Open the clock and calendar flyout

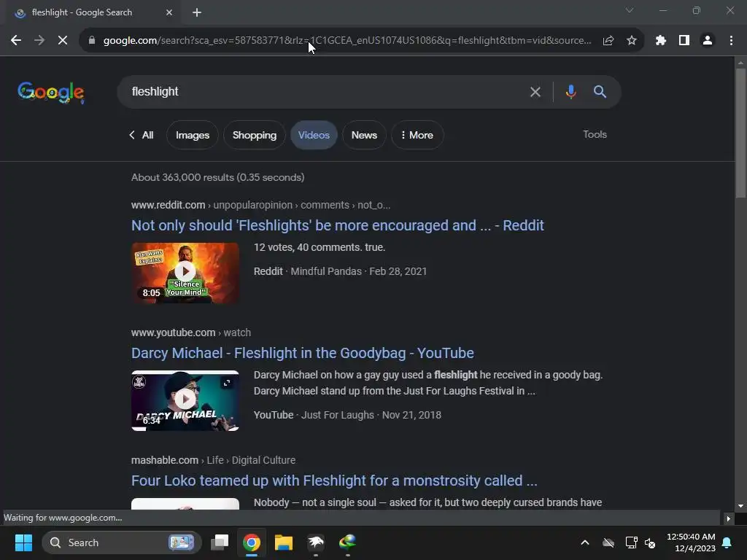691,542
